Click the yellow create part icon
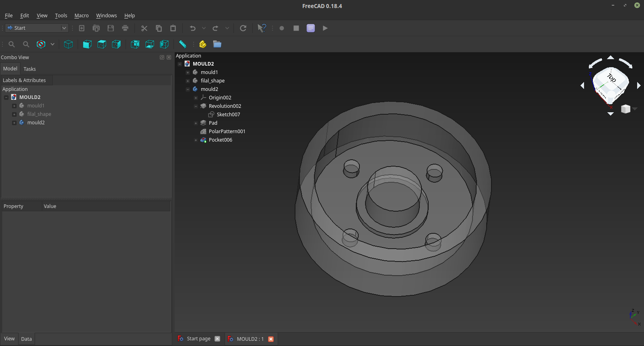644x346 pixels. [203, 44]
